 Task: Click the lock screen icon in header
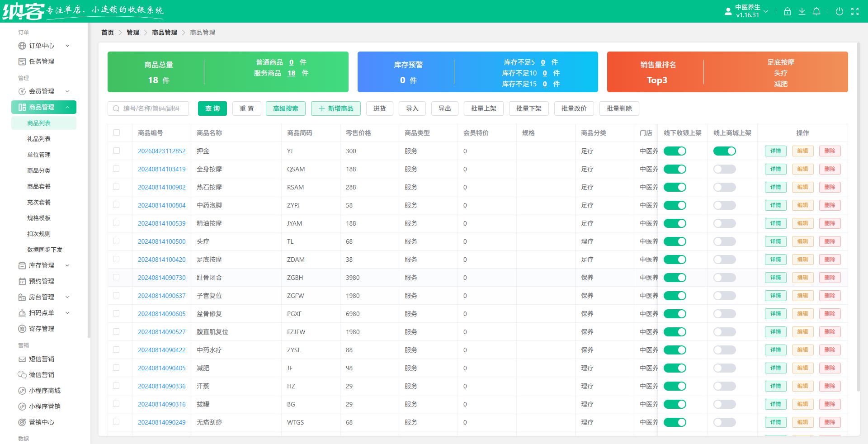[x=787, y=12]
